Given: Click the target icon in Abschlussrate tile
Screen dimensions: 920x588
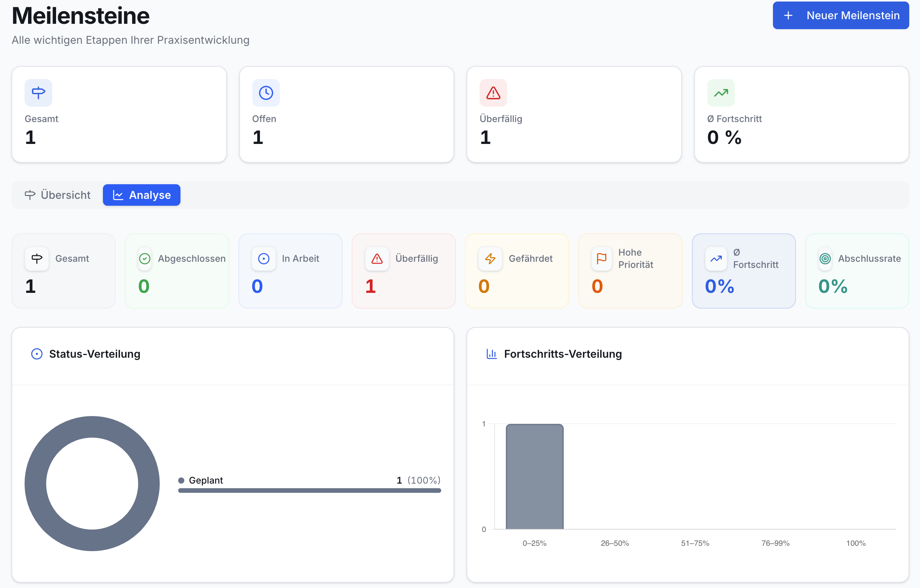Looking at the screenshot, I should [825, 259].
